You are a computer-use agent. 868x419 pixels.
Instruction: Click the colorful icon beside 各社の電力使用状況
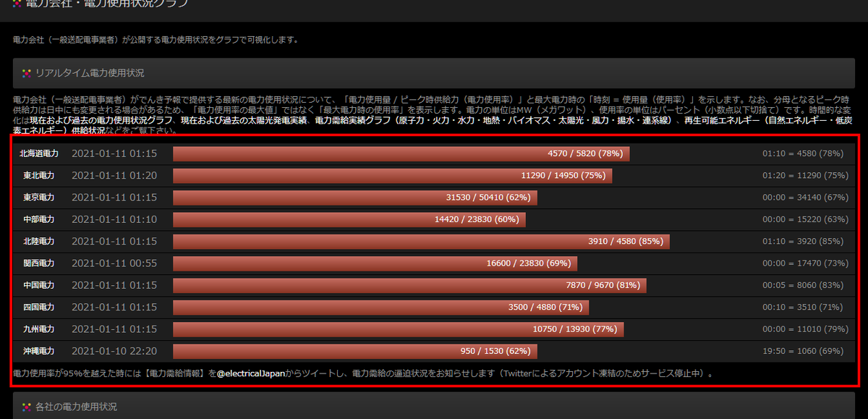[x=26, y=407]
